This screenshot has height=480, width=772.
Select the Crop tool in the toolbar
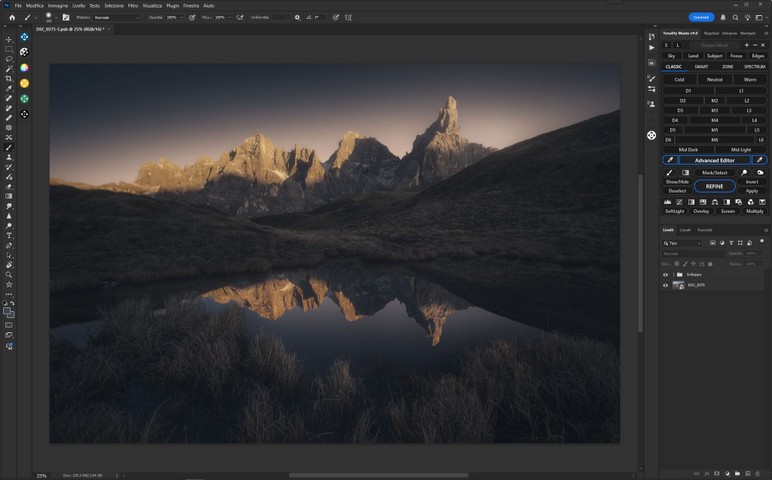click(x=9, y=78)
